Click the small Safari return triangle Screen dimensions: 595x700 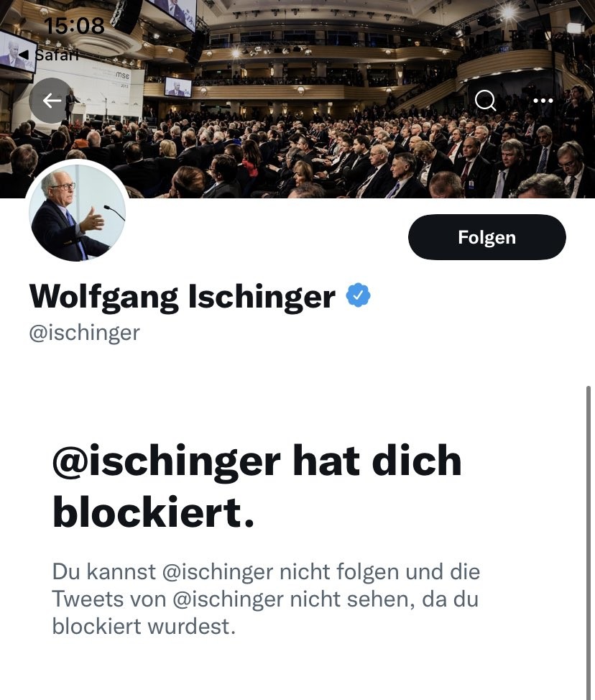point(24,55)
